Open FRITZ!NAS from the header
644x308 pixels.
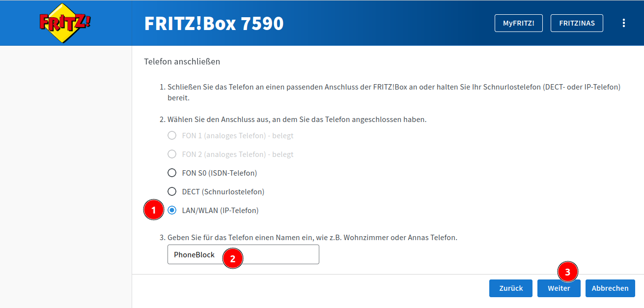[x=577, y=23]
